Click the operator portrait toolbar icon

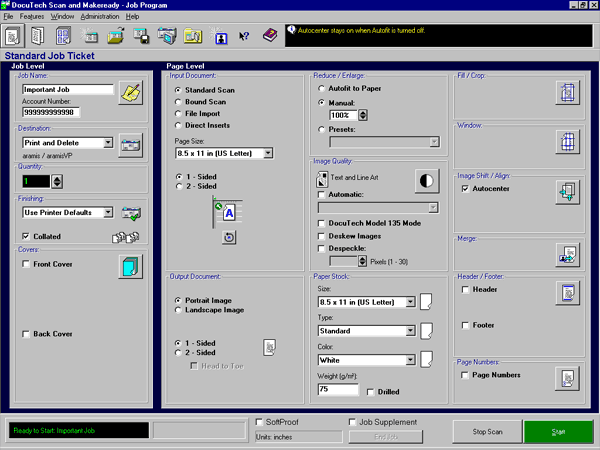219,36
